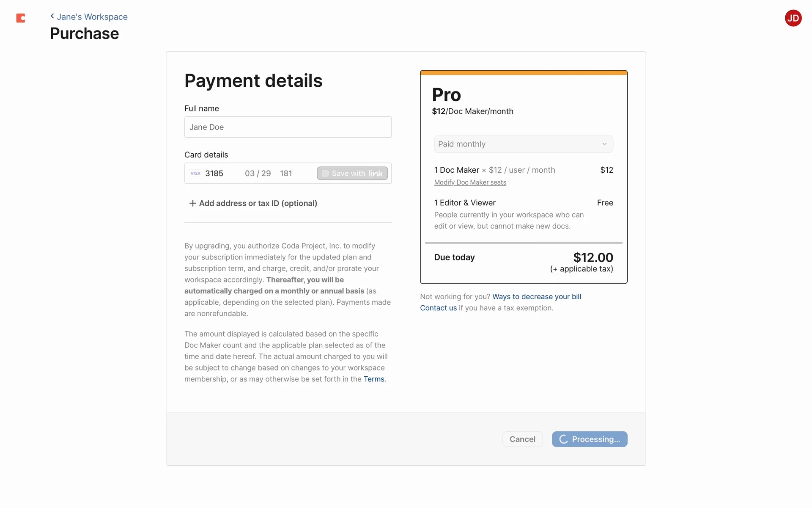Expand Add address or tax ID option
The image size is (812, 508).
click(x=258, y=203)
